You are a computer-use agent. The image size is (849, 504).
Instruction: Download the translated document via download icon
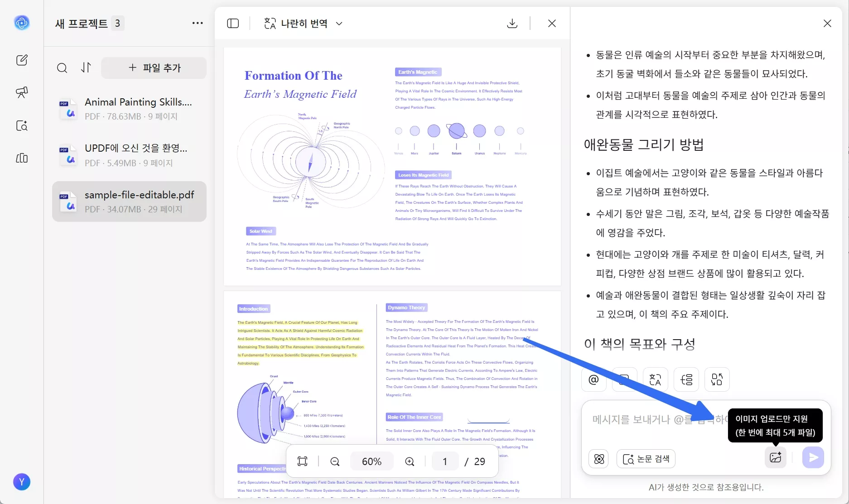512,23
